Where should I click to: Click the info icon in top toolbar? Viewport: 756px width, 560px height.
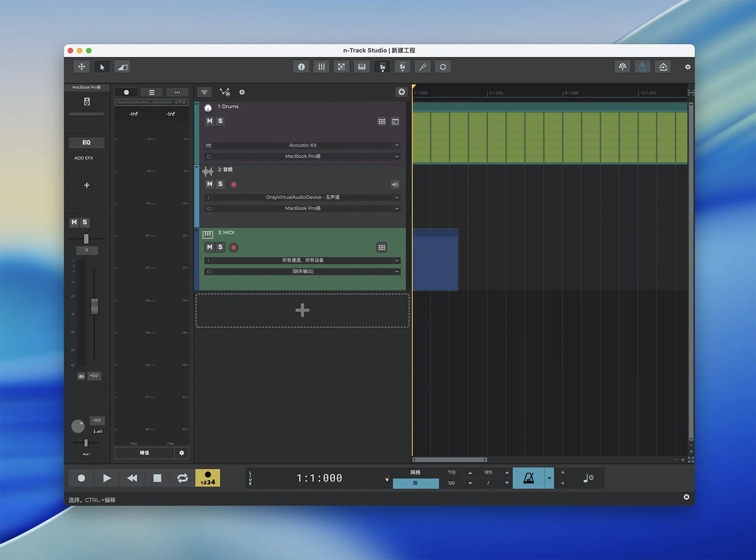pos(301,67)
